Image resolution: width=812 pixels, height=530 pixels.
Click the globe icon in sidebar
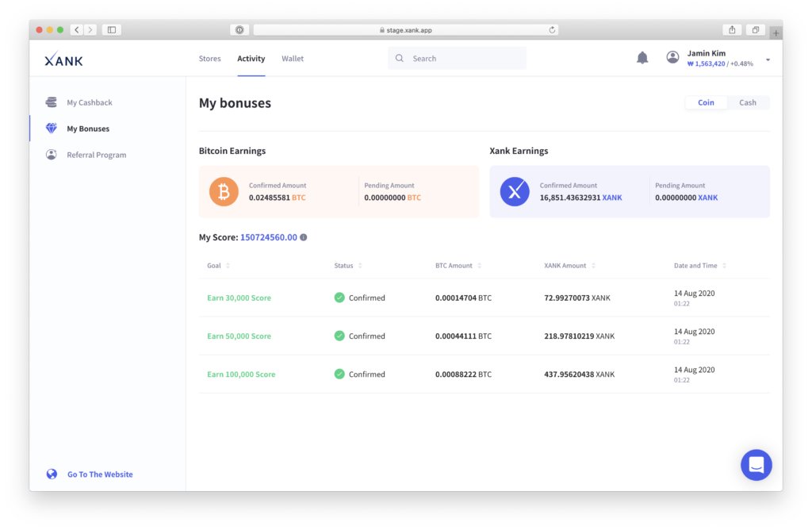pyautogui.click(x=52, y=474)
